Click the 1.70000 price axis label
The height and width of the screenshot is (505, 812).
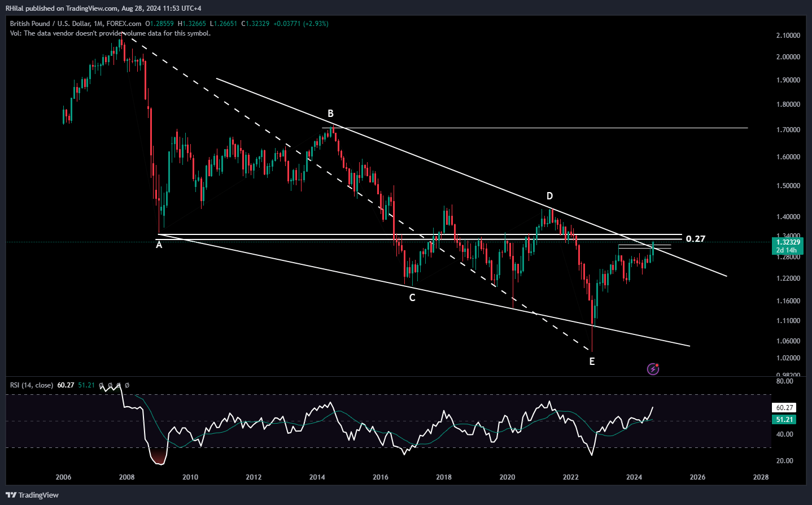coord(788,130)
